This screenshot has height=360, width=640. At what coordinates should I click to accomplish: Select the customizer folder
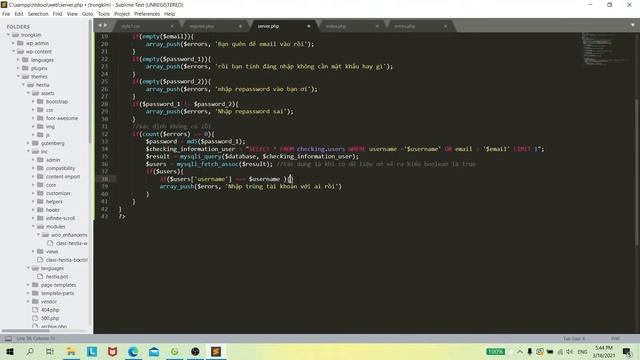pyautogui.click(x=58, y=193)
